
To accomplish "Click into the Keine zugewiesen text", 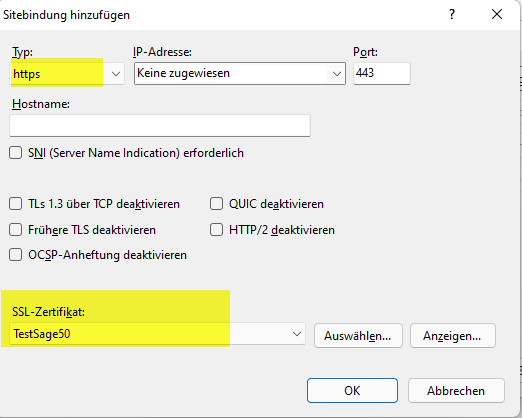I will tap(183, 73).
